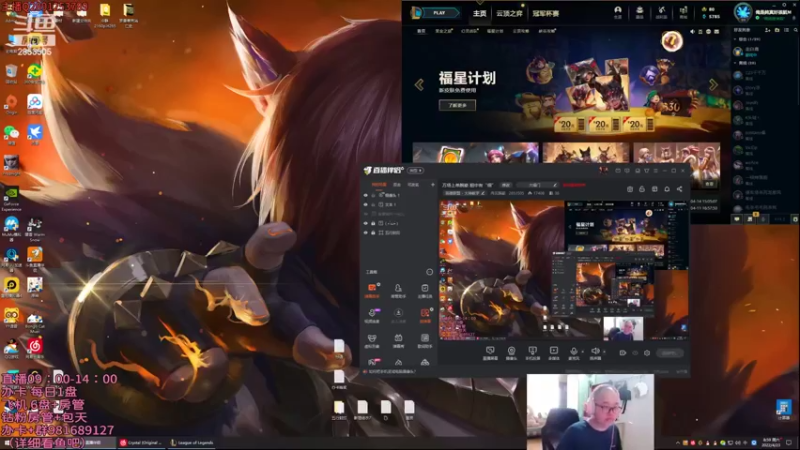Screen dimensions: 800x450
Task: Click the add friend icon in friends panel
Action: coord(768,31)
